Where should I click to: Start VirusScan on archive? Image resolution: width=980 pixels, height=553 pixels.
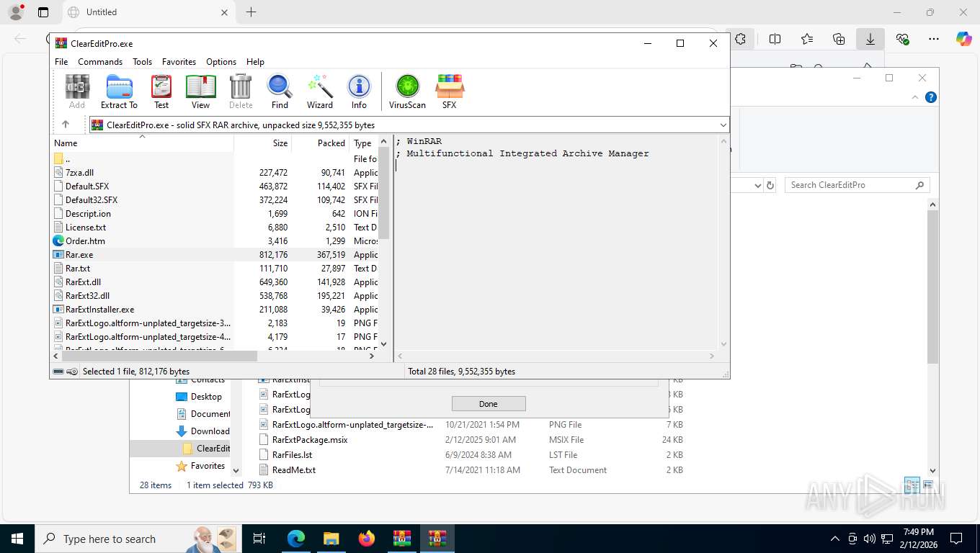point(407,91)
